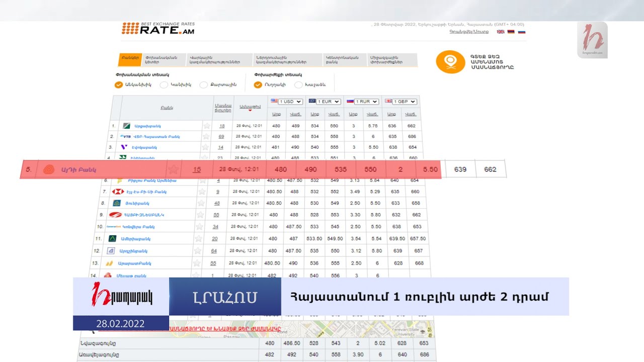Sort by USD Առք column
The width and height of the screenshot is (644, 362).
coord(276,114)
